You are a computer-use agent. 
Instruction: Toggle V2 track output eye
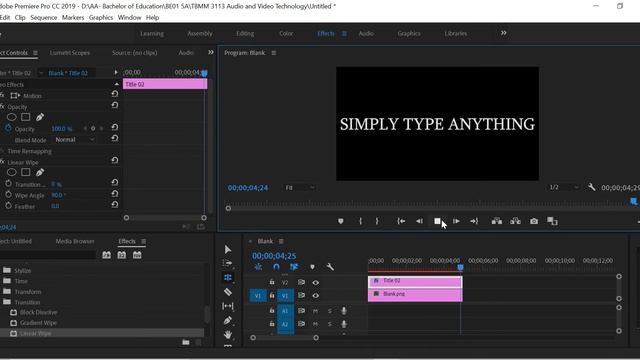point(316,282)
